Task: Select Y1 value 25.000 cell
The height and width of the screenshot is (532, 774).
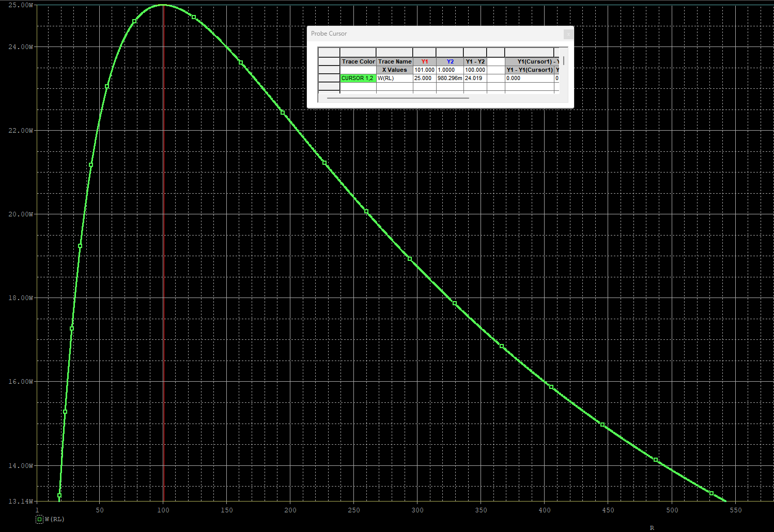Action: point(424,78)
